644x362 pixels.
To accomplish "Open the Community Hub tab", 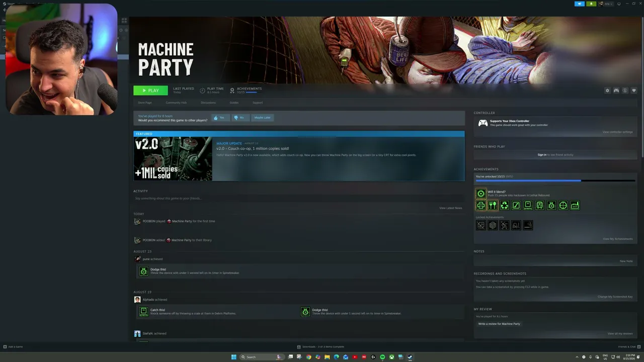I will 176,103.
